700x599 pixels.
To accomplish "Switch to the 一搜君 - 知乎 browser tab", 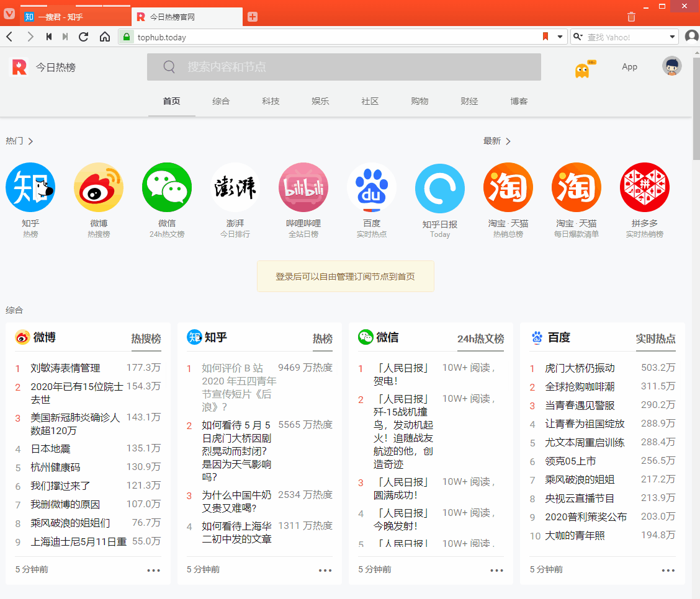I will tap(76, 17).
